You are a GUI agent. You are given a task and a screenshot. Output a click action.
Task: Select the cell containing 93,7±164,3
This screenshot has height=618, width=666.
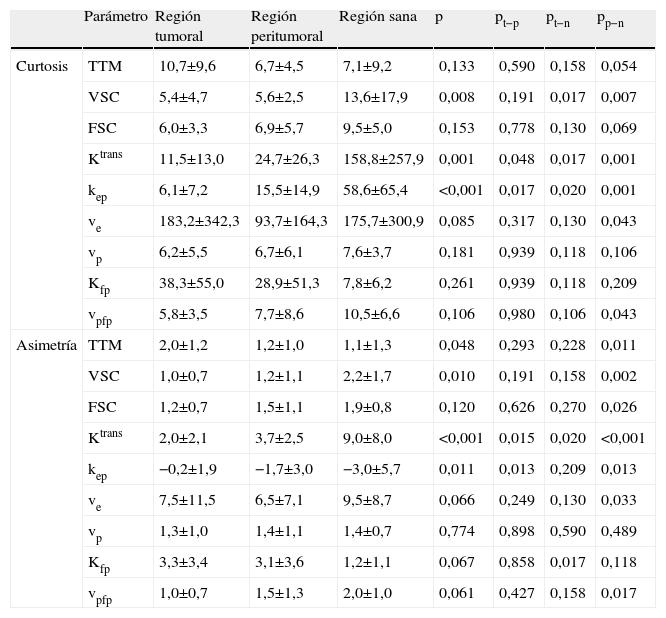tap(291, 222)
